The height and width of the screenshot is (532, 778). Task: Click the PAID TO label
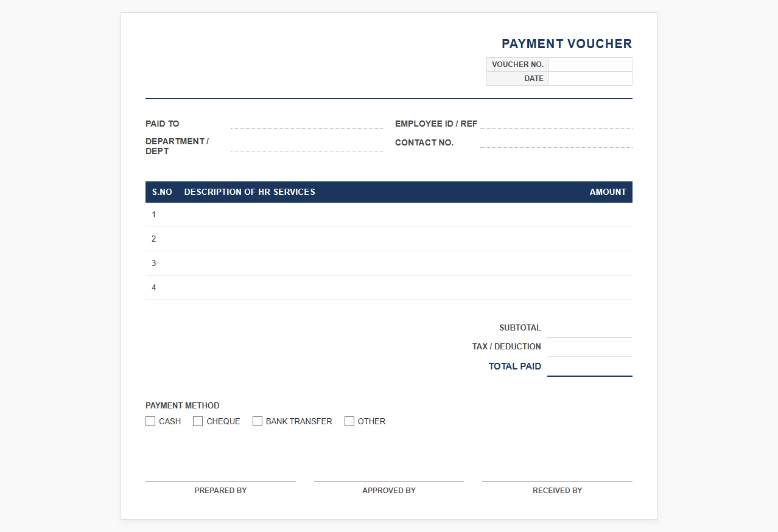[x=163, y=124]
